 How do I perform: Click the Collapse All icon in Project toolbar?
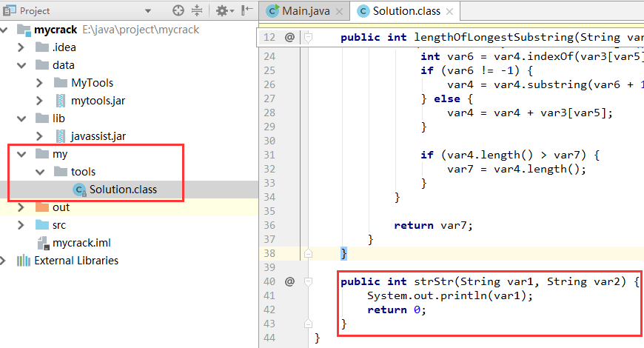197,10
